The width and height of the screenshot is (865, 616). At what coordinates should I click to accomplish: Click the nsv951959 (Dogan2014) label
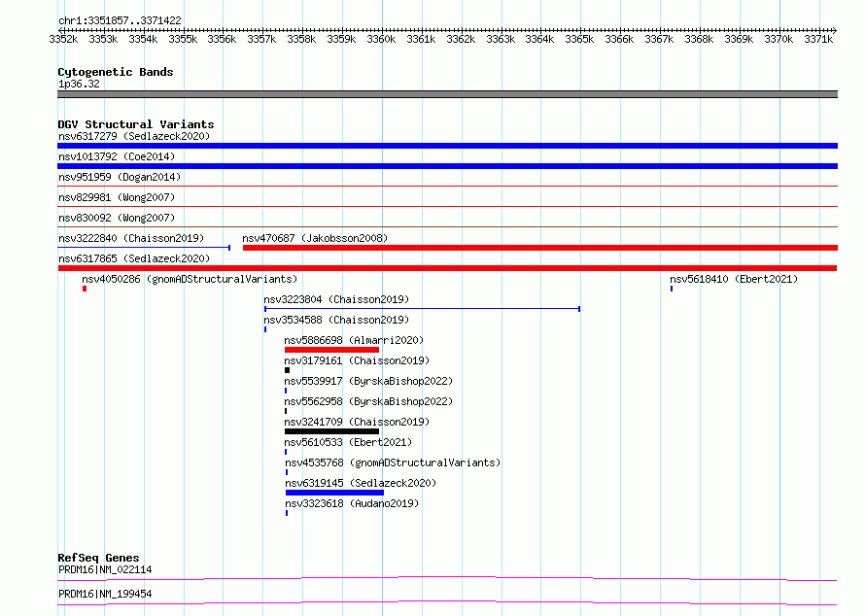point(120,177)
